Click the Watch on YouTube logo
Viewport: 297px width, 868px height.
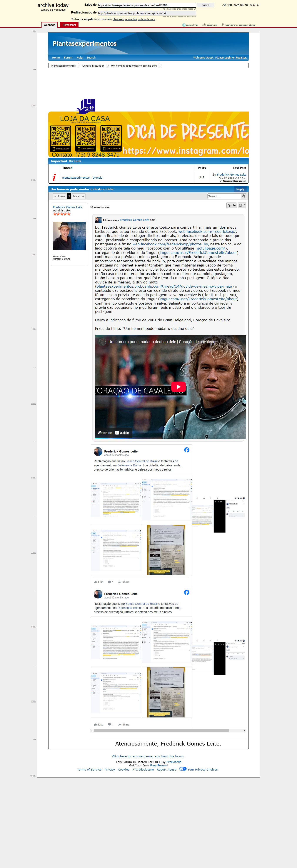point(122,433)
